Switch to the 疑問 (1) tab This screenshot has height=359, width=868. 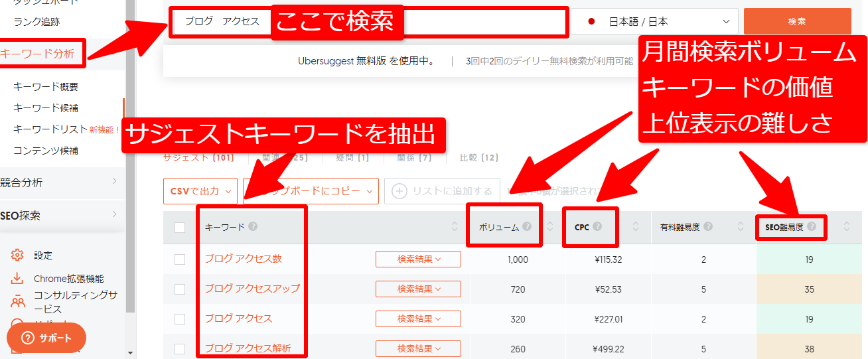pos(354,158)
